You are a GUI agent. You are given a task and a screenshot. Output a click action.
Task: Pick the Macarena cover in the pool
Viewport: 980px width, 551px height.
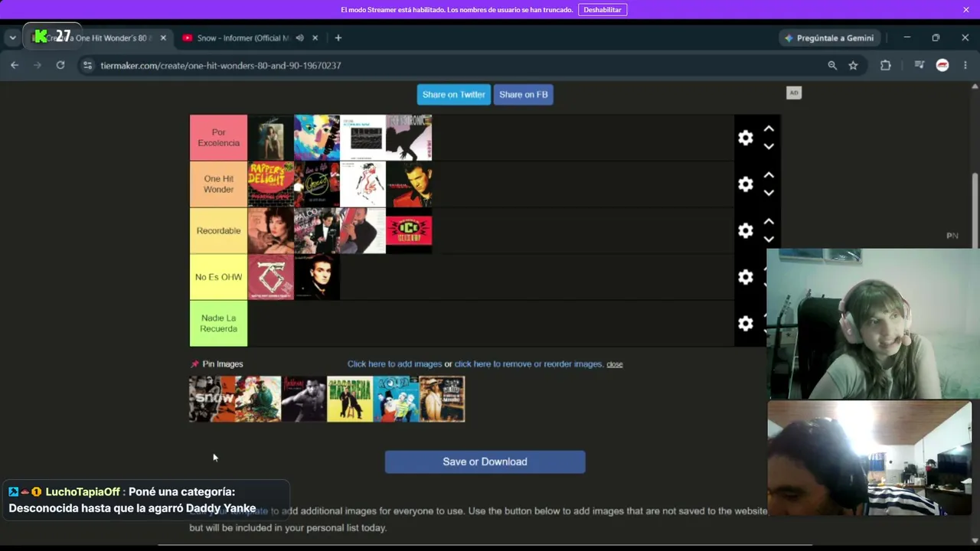[x=350, y=399]
